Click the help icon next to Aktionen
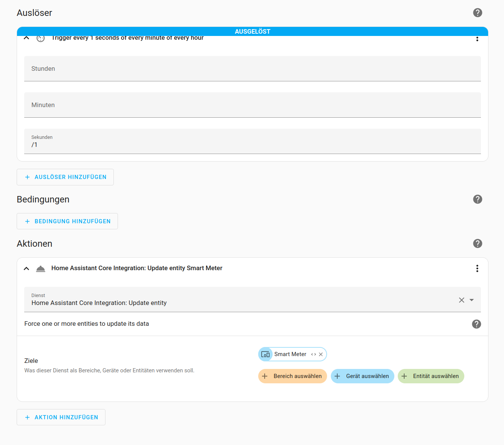The height and width of the screenshot is (445, 504). 478,243
